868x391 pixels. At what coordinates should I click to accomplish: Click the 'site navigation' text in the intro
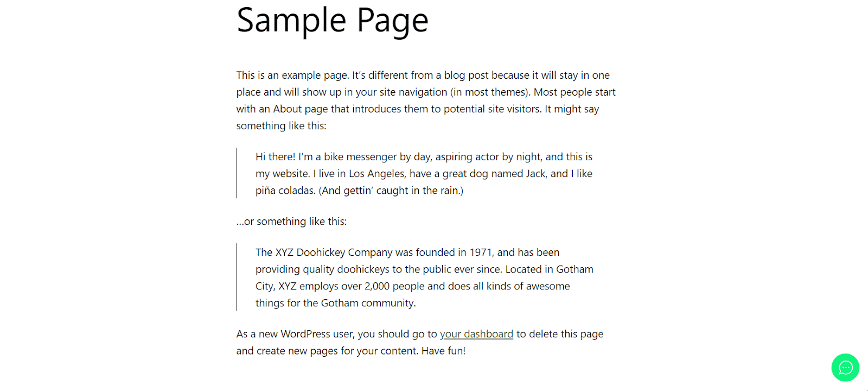[x=413, y=92]
